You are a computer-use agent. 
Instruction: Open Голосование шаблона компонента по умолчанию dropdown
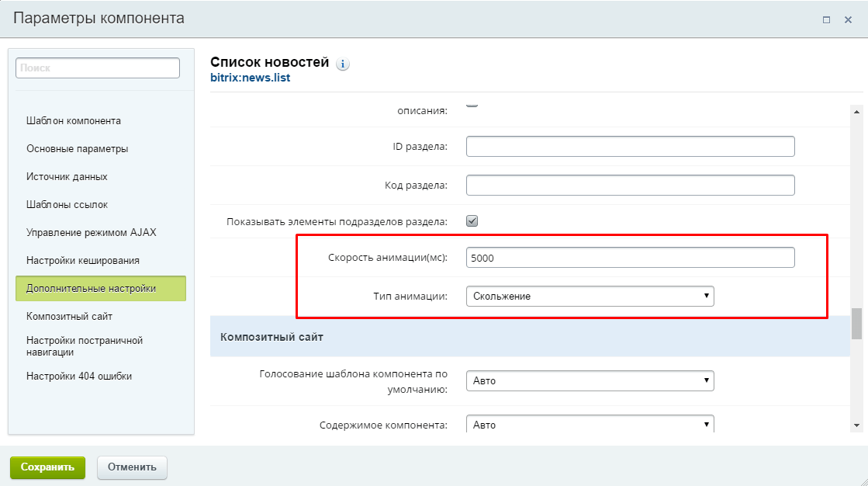tap(590, 380)
